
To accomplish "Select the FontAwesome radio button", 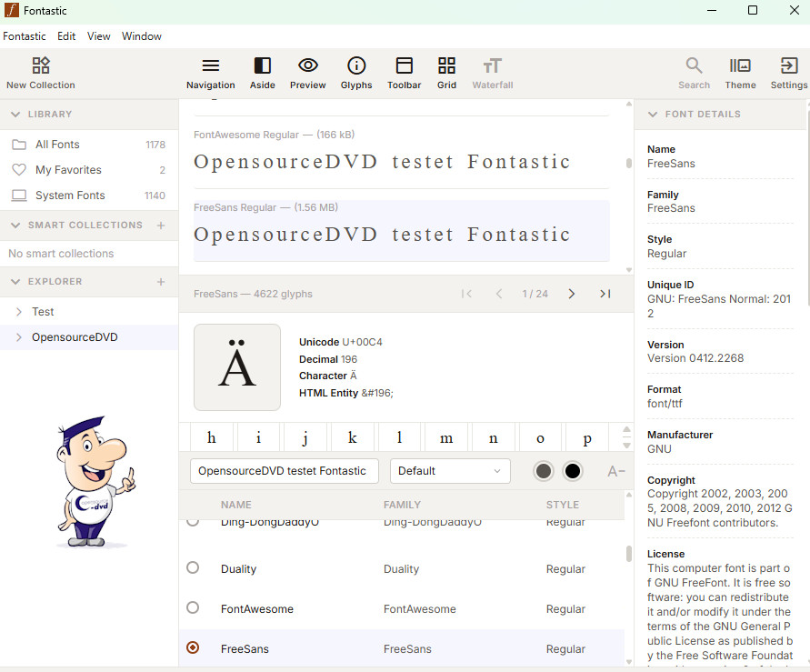I will (x=193, y=607).
